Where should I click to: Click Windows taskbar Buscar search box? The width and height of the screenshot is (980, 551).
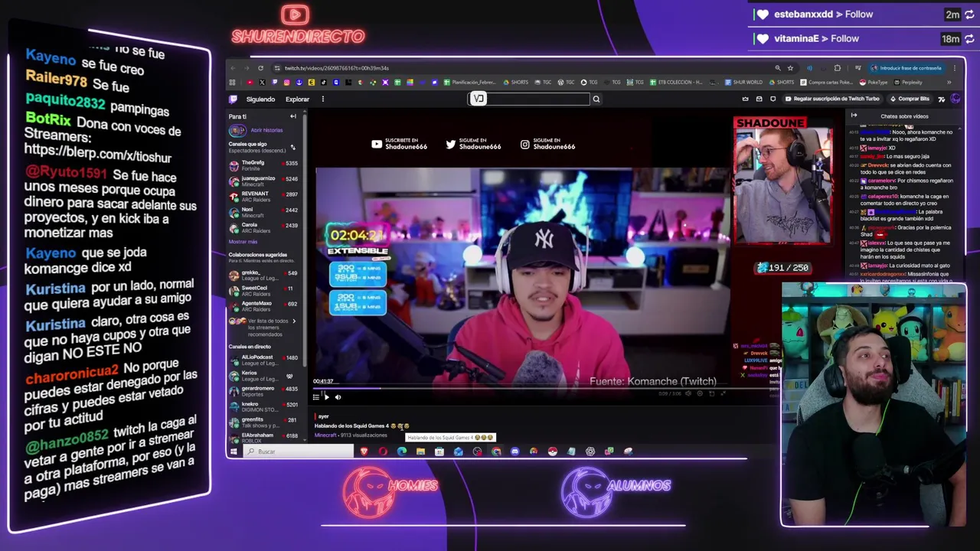(300, 452)
